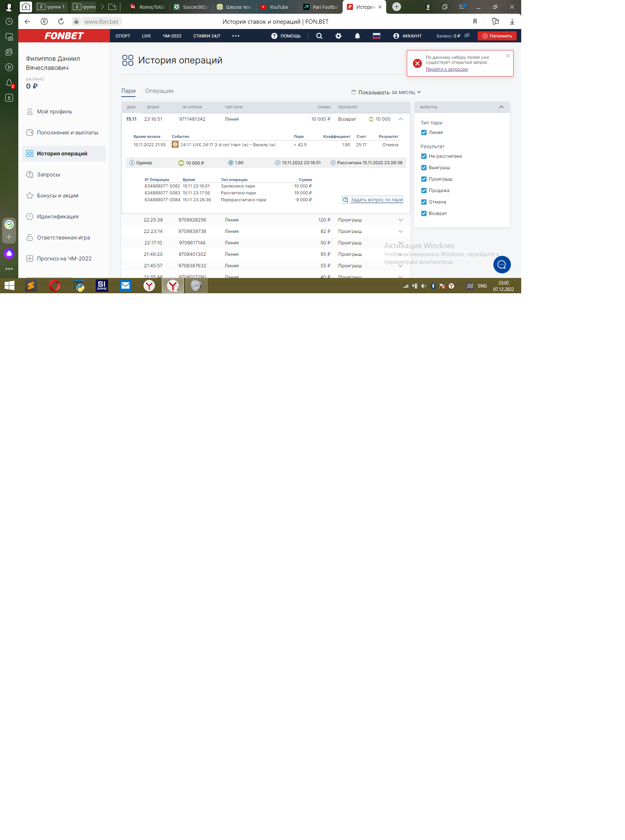The image size is (625, 840).
Task: Select the Russian flag language icon
Action: click(x=377, y=36)
